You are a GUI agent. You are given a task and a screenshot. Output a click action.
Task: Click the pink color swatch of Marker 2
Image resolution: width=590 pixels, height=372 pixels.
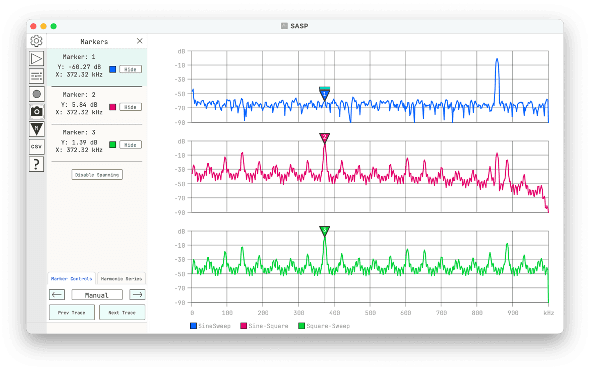point(113,107)
